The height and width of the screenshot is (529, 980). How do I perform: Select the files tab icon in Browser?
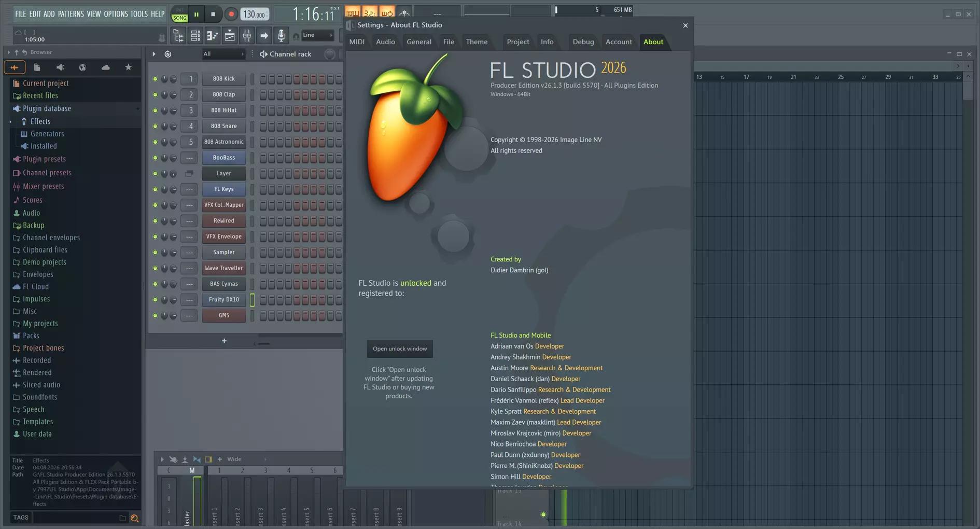pyautogui.click(x=37, y=67)
